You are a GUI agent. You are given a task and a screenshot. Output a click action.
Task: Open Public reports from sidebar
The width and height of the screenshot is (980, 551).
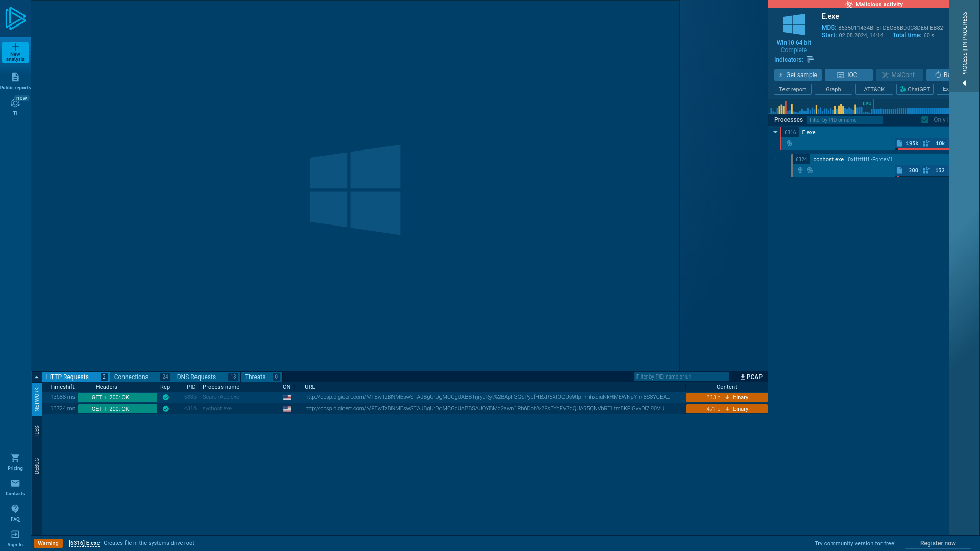[15, 81]
